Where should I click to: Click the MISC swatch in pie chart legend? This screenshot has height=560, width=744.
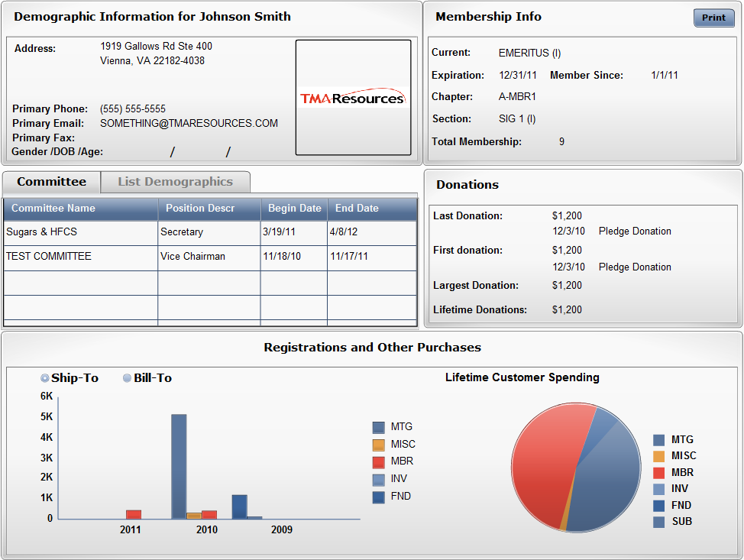(658, 456)
